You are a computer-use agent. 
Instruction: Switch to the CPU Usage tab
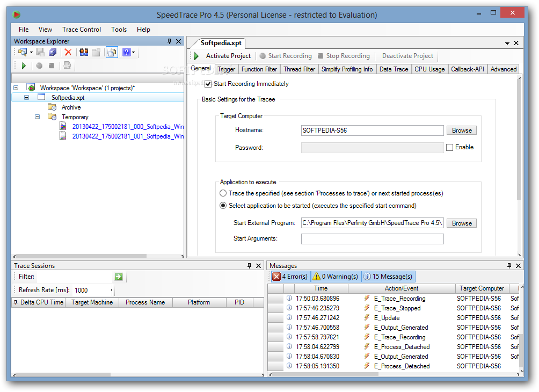(x=429, y=69)
